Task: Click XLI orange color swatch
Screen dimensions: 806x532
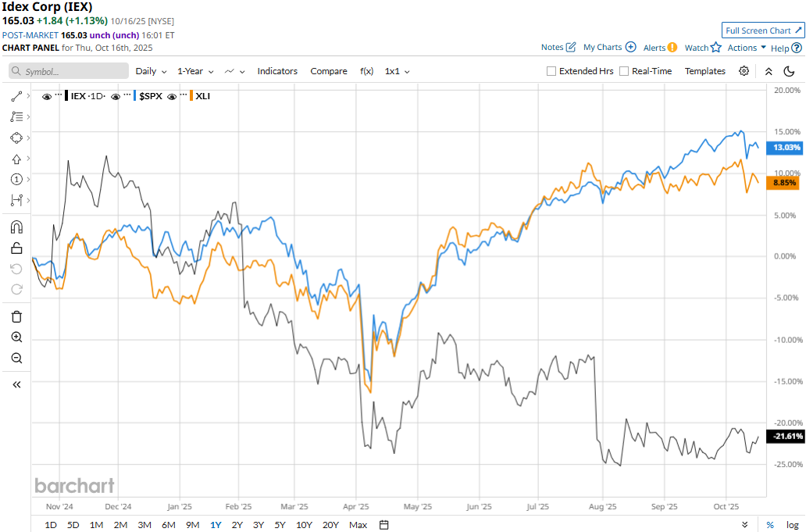Action: (x=191, y=95)
